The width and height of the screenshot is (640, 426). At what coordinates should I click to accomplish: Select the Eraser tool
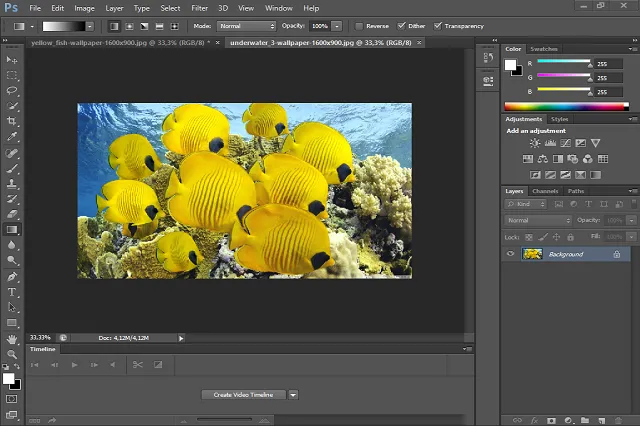point(11,214)
